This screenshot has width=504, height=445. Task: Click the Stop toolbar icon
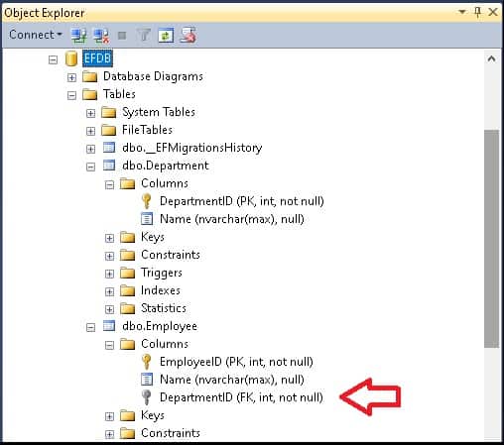(122, 35)
